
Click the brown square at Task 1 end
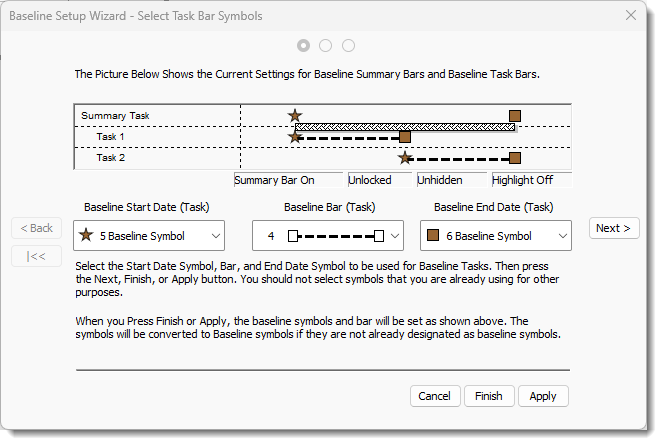pyautogui.click(x=405, y=137)
